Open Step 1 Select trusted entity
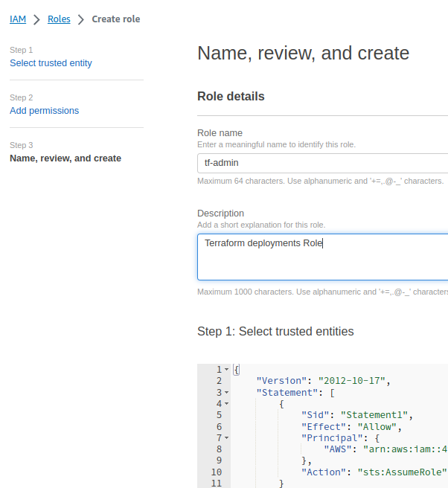Viewport: 448px width, 488px height. 51,63
